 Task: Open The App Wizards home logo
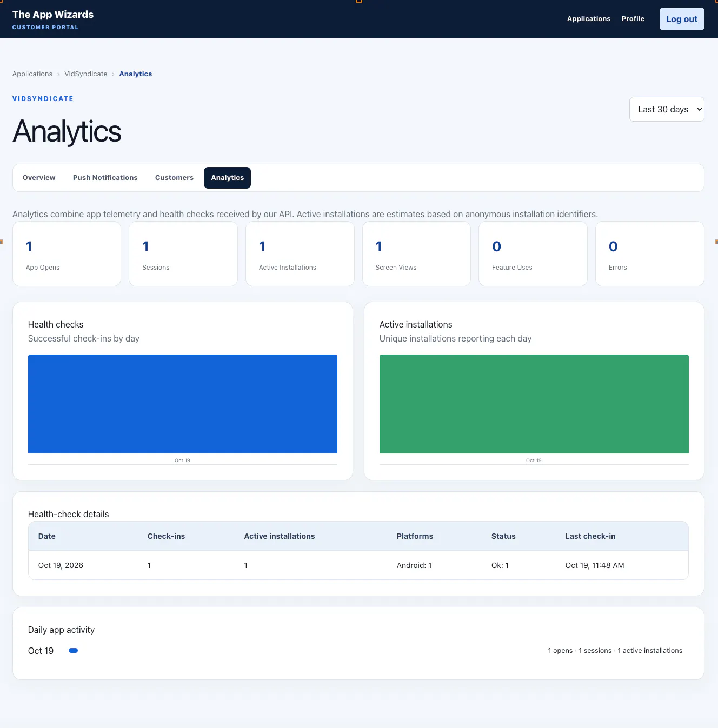coord(53,19)
